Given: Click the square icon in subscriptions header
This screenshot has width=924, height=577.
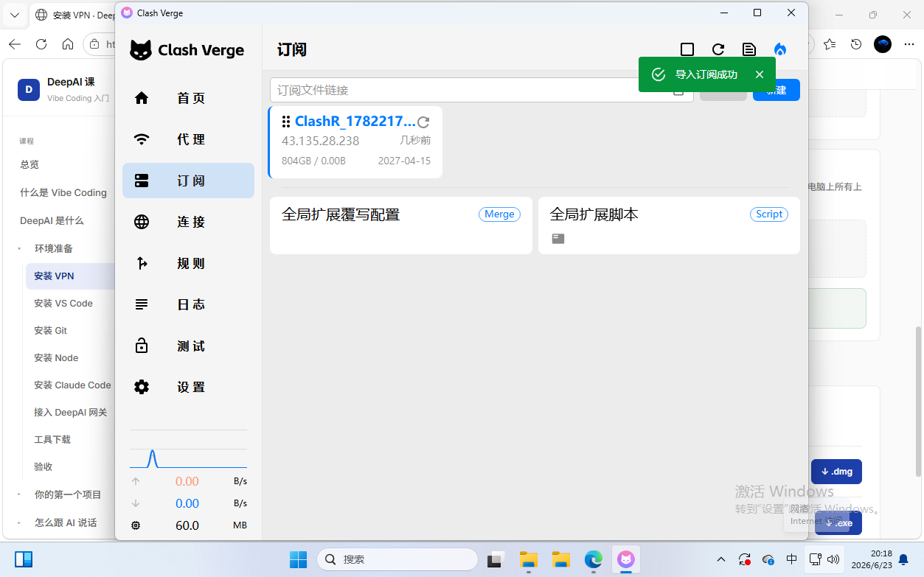Looking at the screenshot, I should [687, 49].
